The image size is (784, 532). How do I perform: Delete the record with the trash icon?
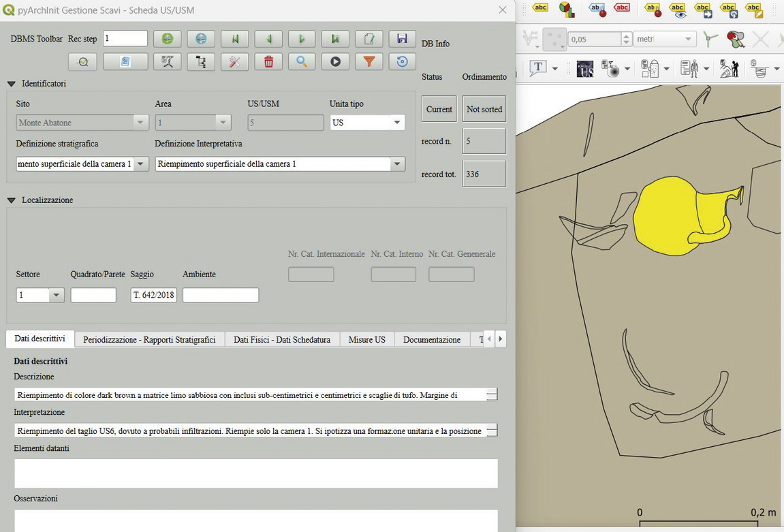(268, 62)
